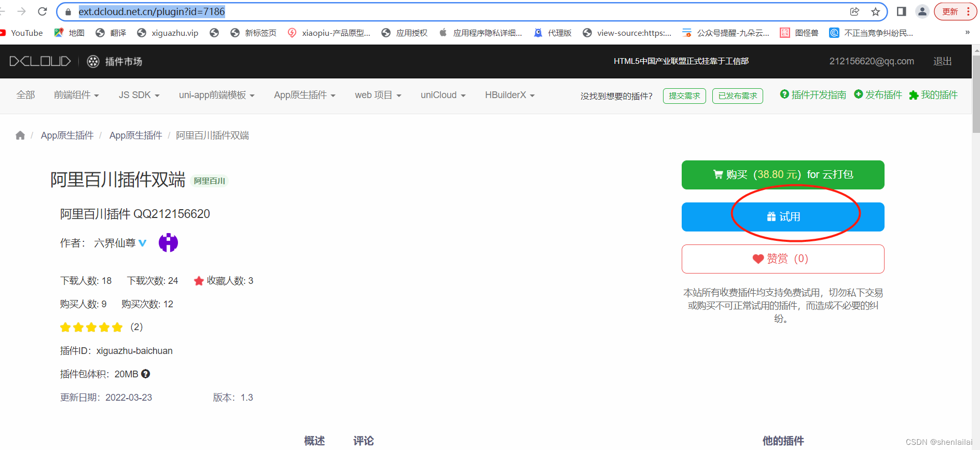
Task: Show more bookmarks with the overflow chevron
Action: (x=967, y=32)
